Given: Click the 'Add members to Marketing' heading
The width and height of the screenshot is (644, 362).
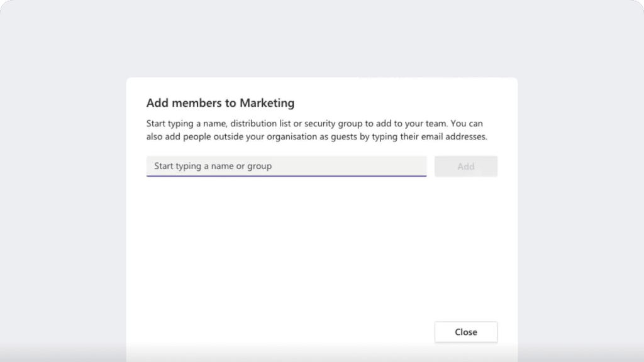Looking at the screenshot, I should point(219,102).
